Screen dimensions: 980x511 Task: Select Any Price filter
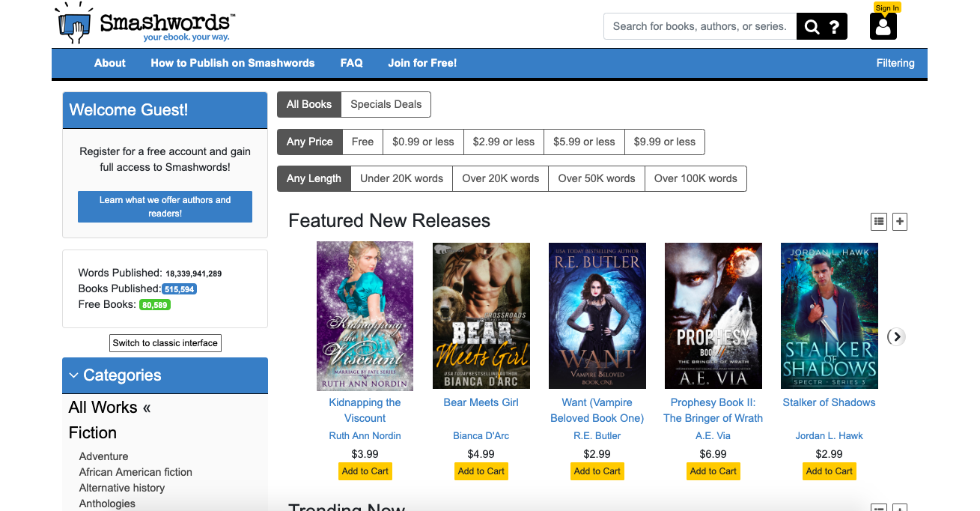coord(310,142)
